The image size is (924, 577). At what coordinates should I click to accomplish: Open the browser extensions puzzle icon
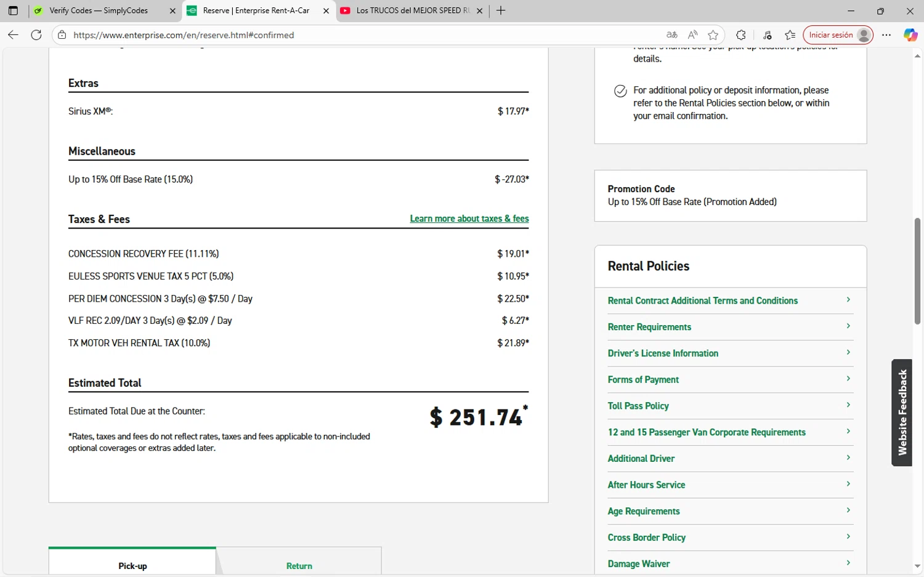(x=741, y=35)
